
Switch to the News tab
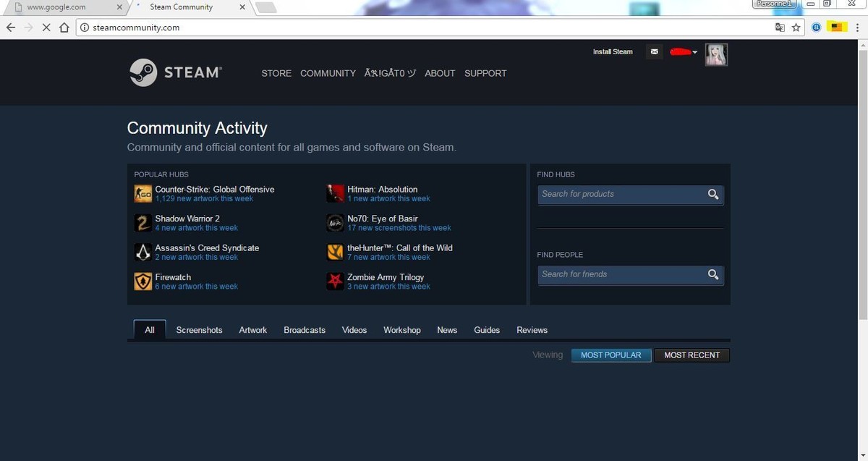pos(447,330)
